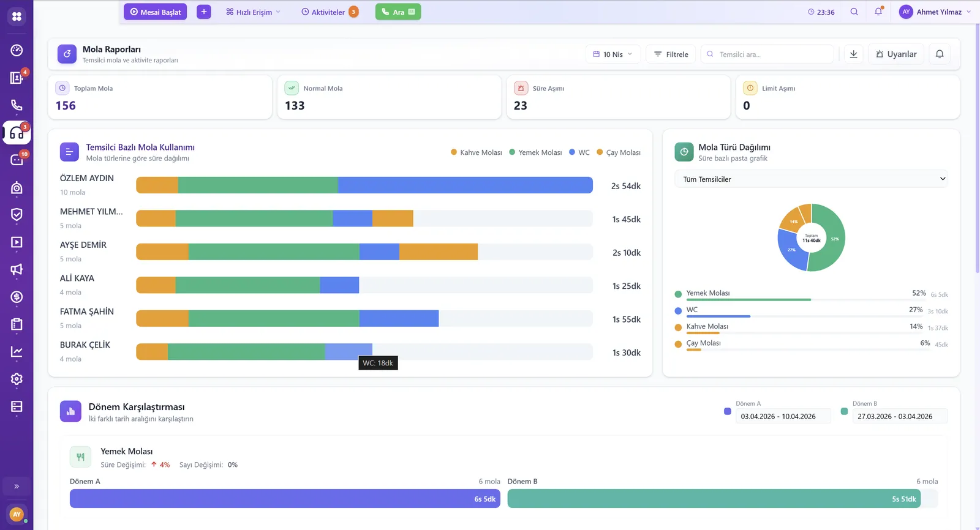Viewport: 980px width, 530px height.
Task: Open the notification bell in top bar
Action: [878, 12]
